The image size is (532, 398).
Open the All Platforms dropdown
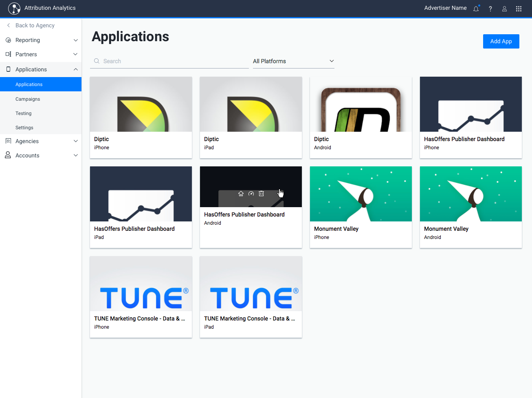coord(293,61)
